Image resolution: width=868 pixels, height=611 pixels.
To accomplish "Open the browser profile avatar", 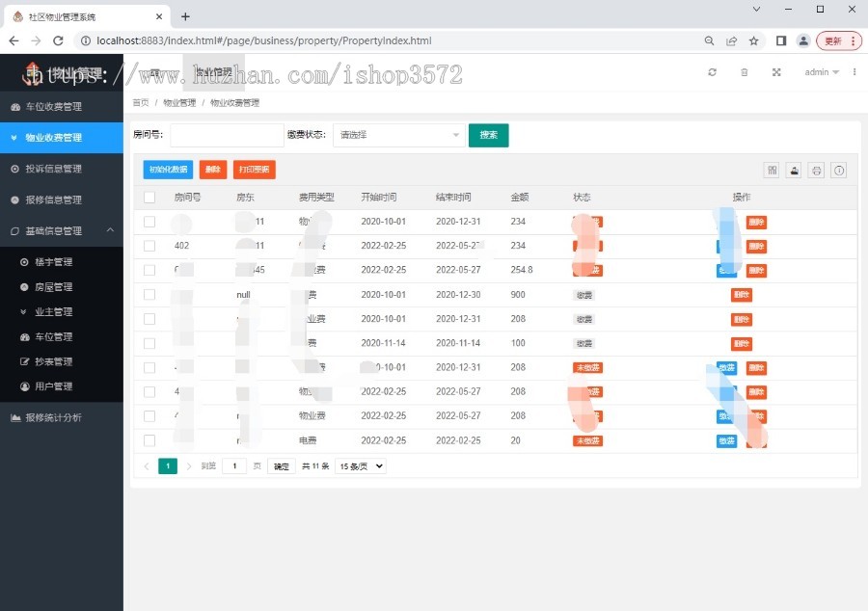I will tap(803, 40).
